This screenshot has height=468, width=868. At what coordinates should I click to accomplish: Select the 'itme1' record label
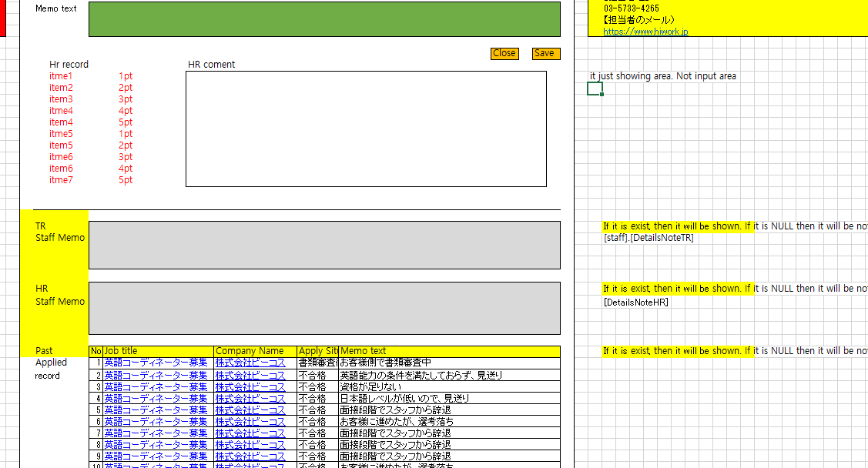pos(61,75)
